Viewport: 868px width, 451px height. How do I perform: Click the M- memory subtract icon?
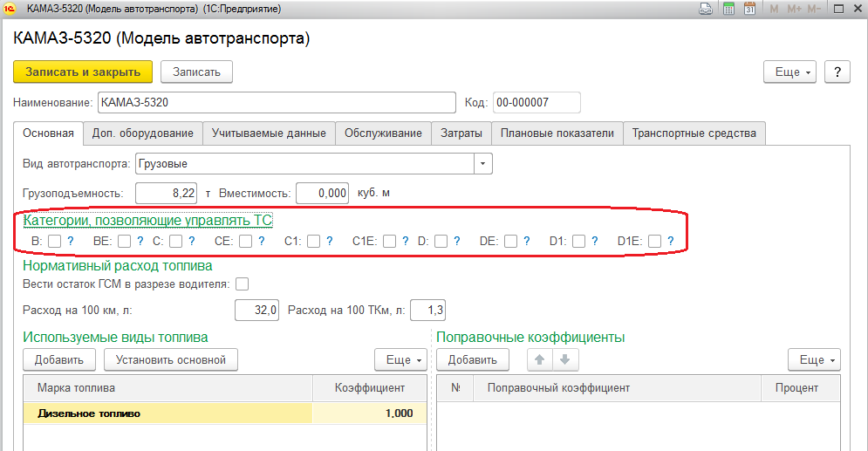pos(814,9)
